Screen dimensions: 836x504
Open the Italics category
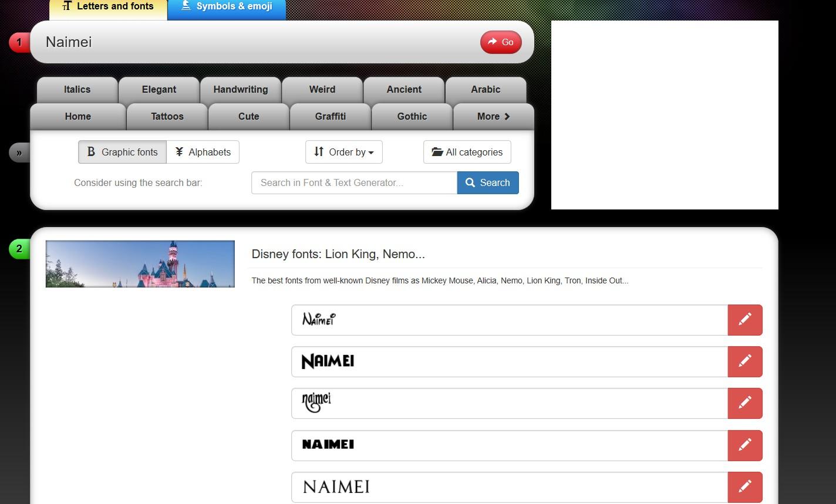pyautogui.click(x=77, y=90)
